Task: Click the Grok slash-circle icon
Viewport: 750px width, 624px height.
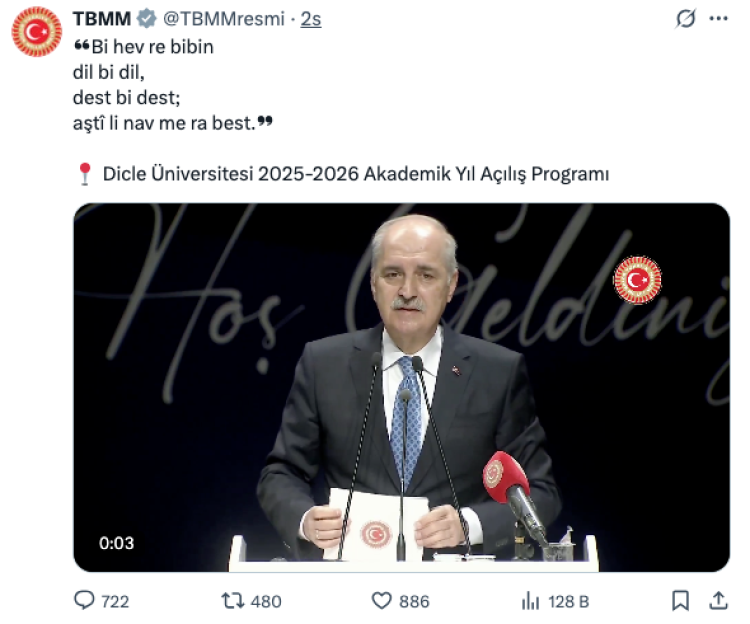Action: (685, 19)
